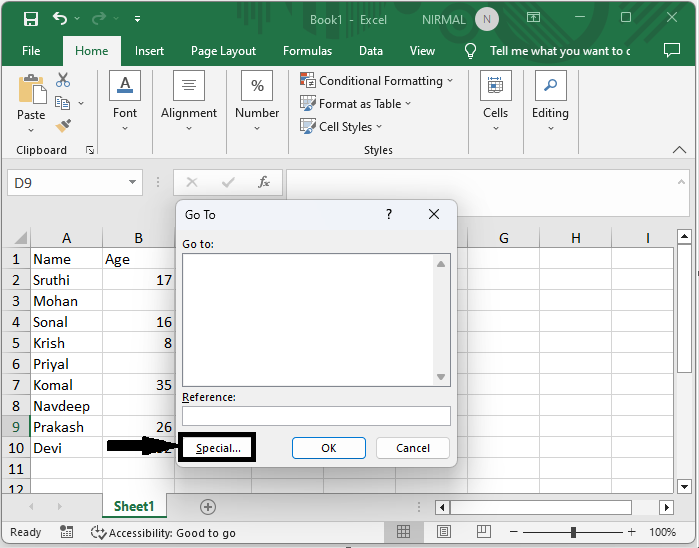The width and height of the screenshot is (699, 548).
Task: Open the Comments pane icon
Action: (x=671, y=50)
